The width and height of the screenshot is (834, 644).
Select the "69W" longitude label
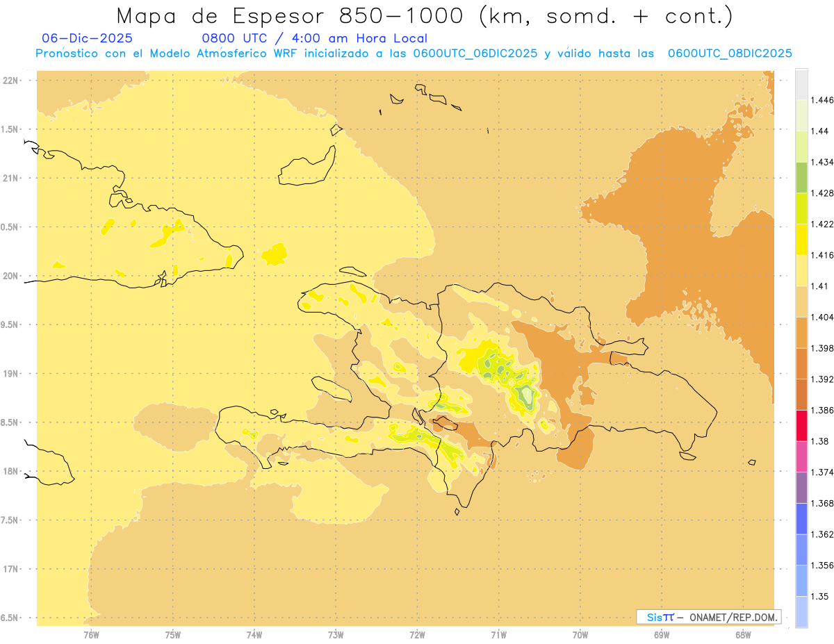point(662,634)
